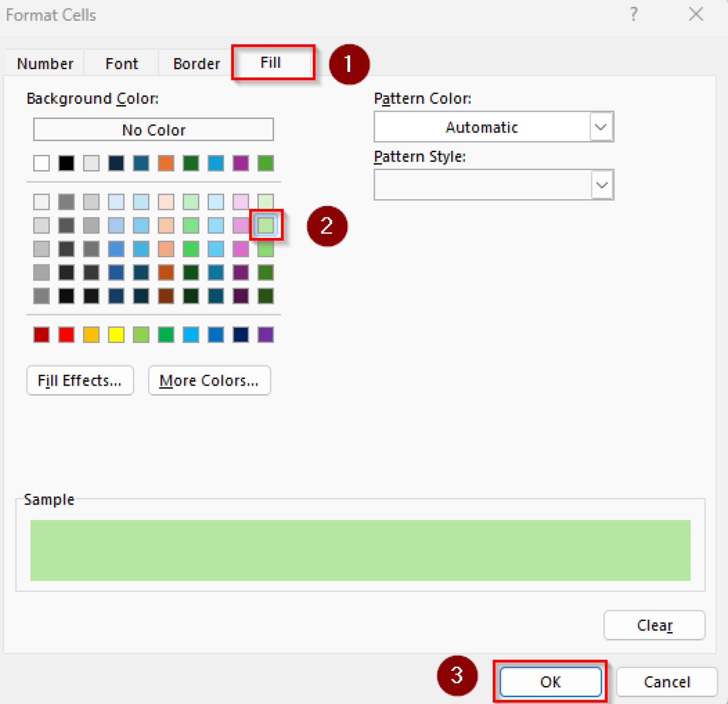Choose the yellow standard color
Viewport: 728px width, 704px height.
click(116, 334)
